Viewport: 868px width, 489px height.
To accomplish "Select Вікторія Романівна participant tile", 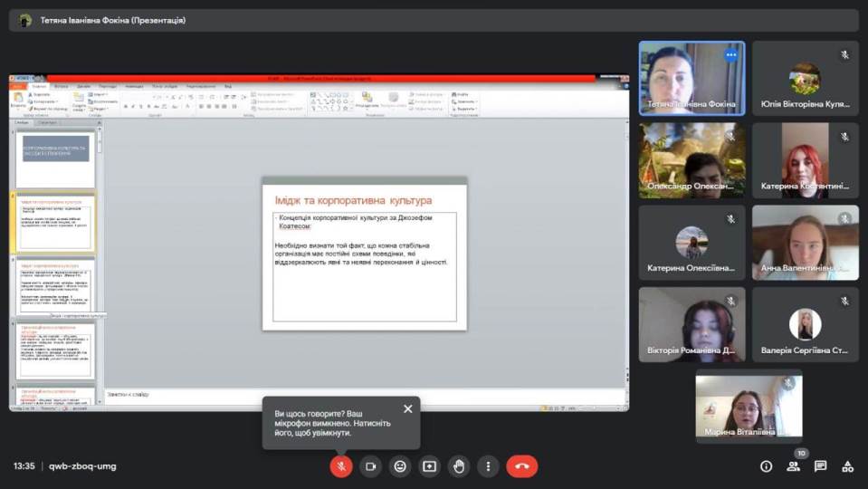I will pyautogui.click(x=692, y=324).
